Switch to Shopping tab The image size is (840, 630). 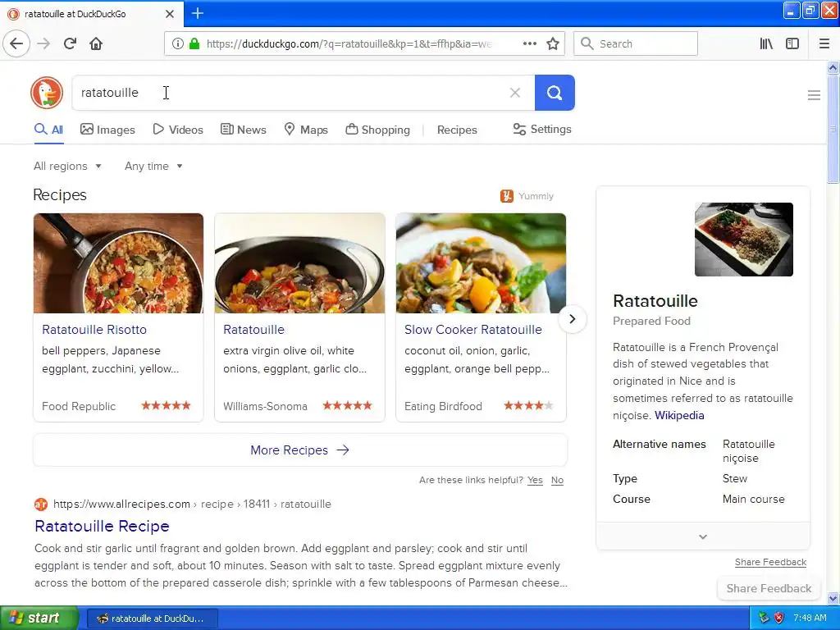click(x=377, y=130)
